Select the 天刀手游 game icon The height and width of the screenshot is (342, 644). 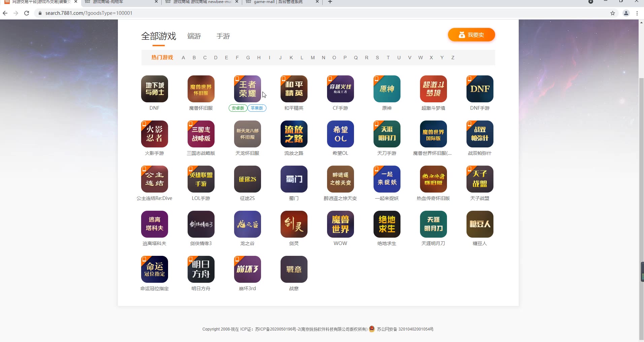pyautogui.click(x=387, y=134)
